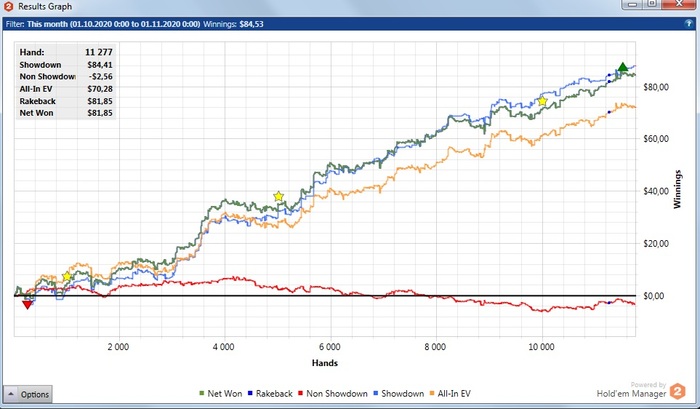Maximize the Results Graph window
This screenshot has height=409, width=700.
[x=652, y=4]
